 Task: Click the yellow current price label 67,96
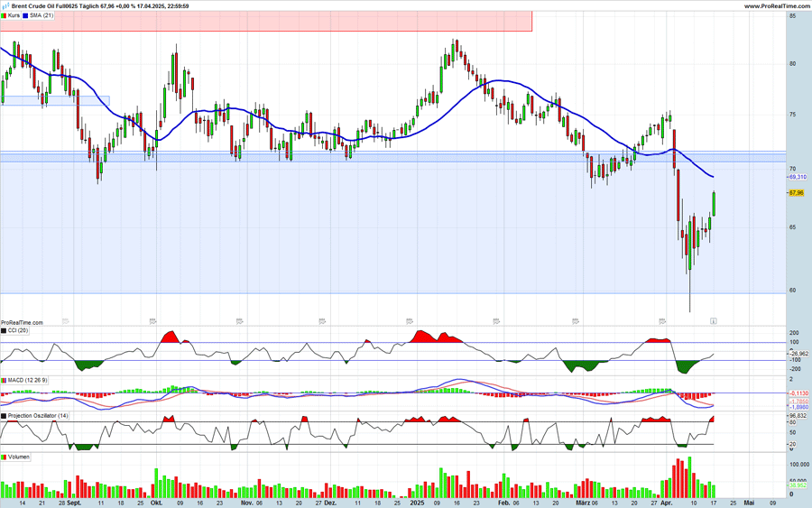point(797,193)
